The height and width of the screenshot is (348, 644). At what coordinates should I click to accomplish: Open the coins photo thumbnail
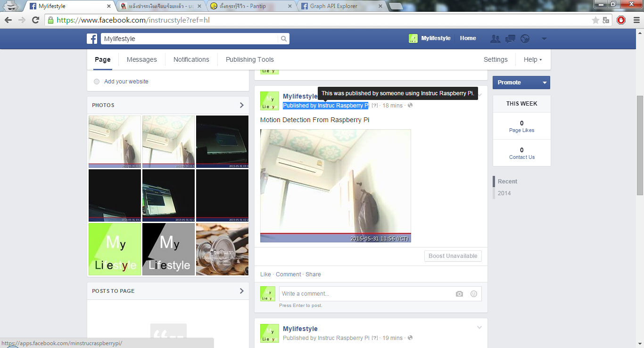pyautogui.click(x=222, y=249)
